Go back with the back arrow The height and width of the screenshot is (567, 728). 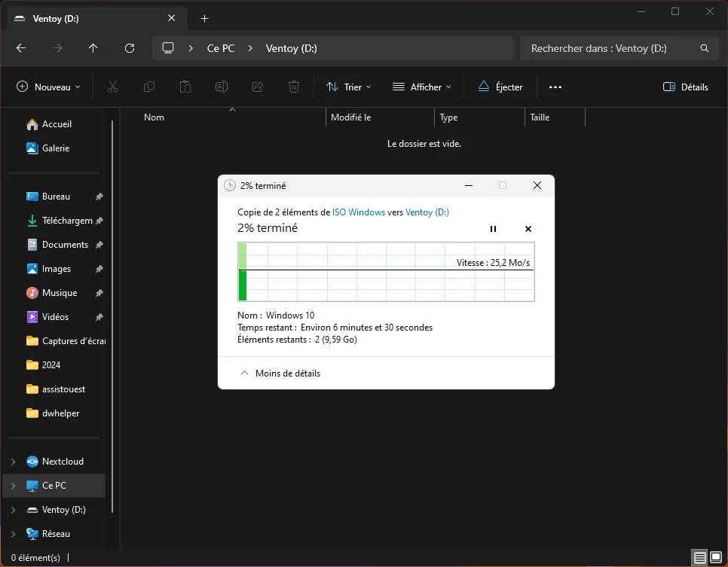[x=21, y=48]
